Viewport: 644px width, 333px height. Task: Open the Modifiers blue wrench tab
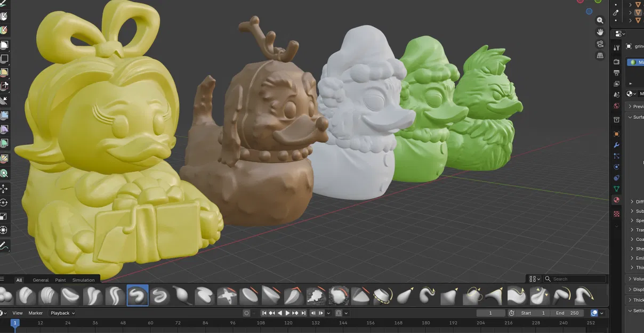pos(617,145)
